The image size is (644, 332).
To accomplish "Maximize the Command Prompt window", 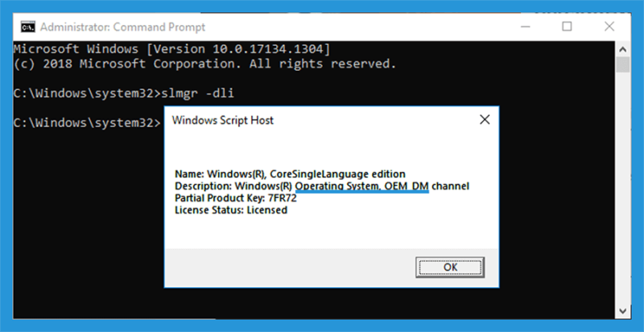I will (567, 27).
